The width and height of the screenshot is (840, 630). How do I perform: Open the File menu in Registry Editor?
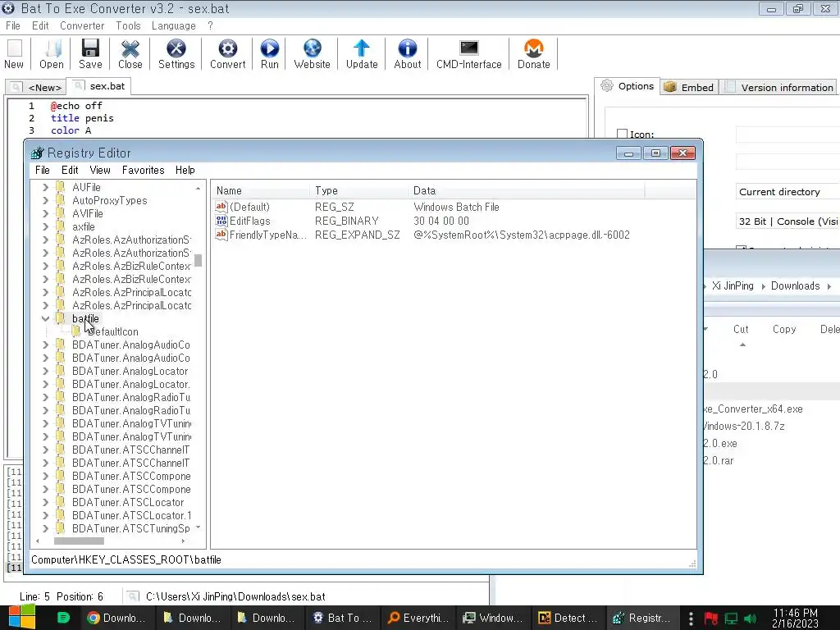point(43,170)
